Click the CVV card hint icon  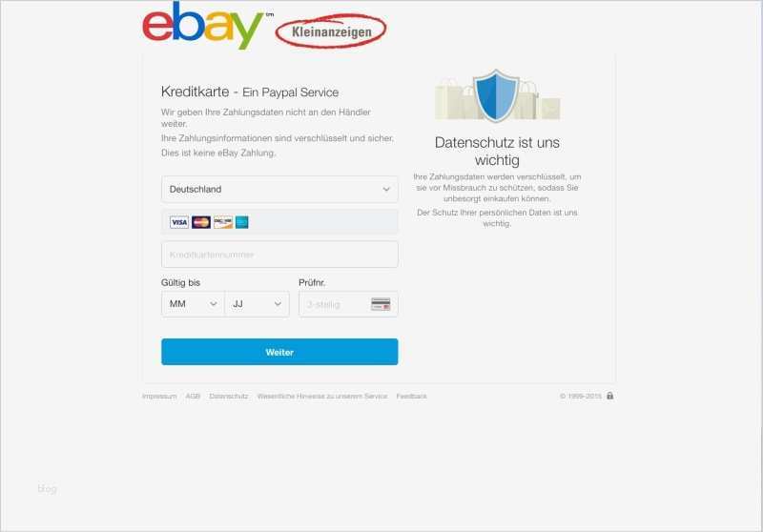click(x=381, y=304)
